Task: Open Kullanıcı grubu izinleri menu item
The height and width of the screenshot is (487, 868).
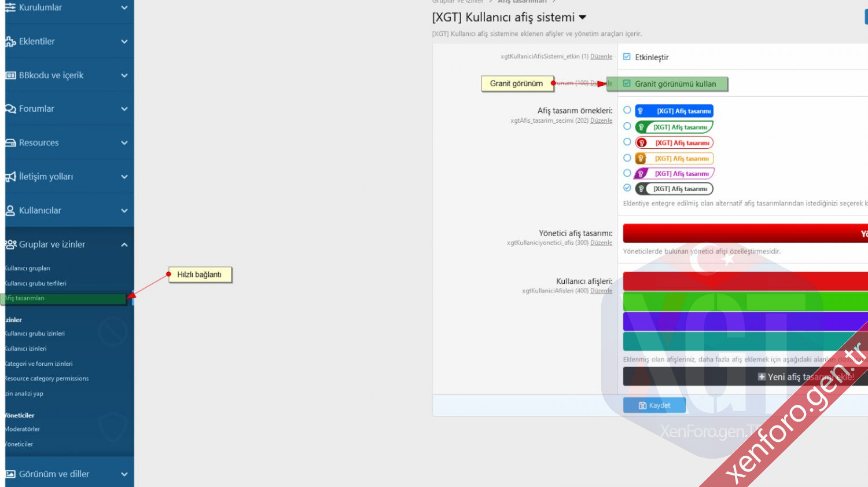Action: (x=35, y=334)
